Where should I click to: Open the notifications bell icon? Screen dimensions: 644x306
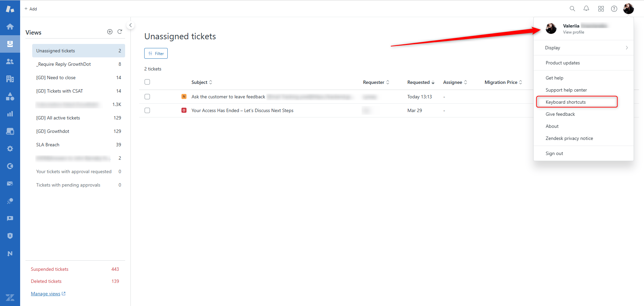click(586, 9)
